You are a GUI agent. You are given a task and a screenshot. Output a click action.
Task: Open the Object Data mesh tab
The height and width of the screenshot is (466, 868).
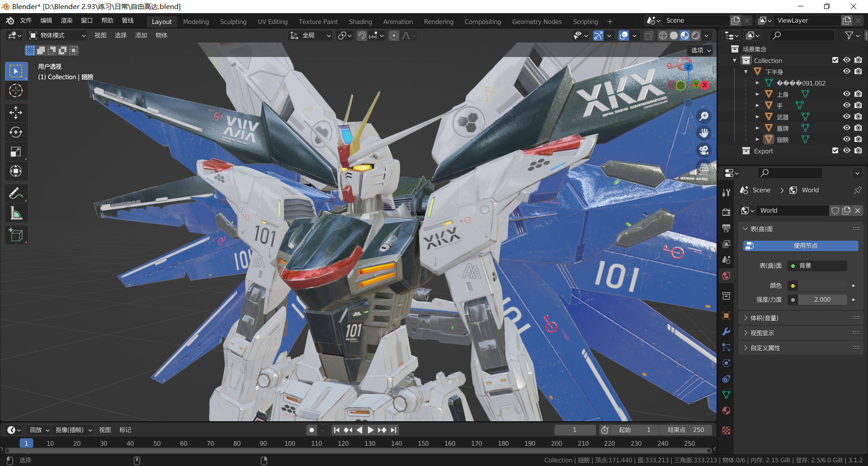point(726,395)
